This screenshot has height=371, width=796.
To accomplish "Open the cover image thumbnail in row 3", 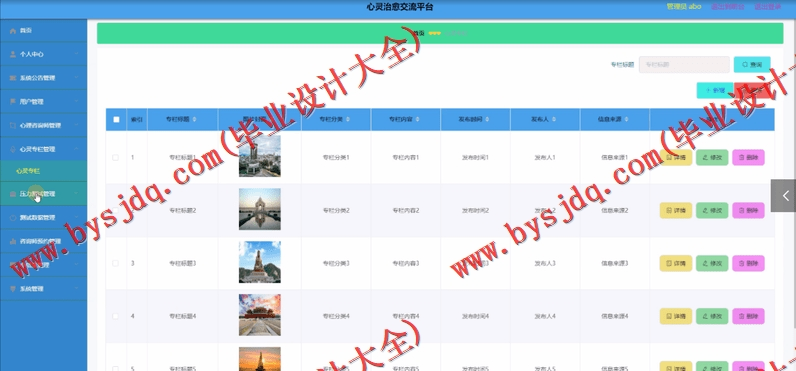I will click(260, 262).
